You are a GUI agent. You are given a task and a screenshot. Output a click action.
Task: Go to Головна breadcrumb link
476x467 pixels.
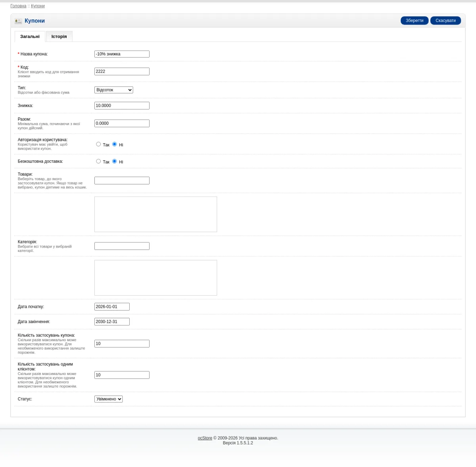18,6
